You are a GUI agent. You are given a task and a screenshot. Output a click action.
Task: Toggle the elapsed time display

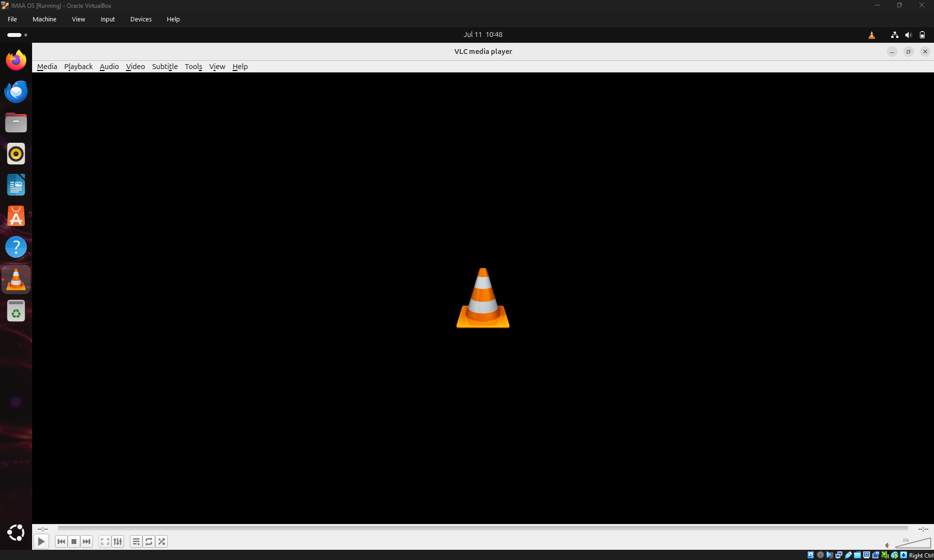tap(43, 529)
